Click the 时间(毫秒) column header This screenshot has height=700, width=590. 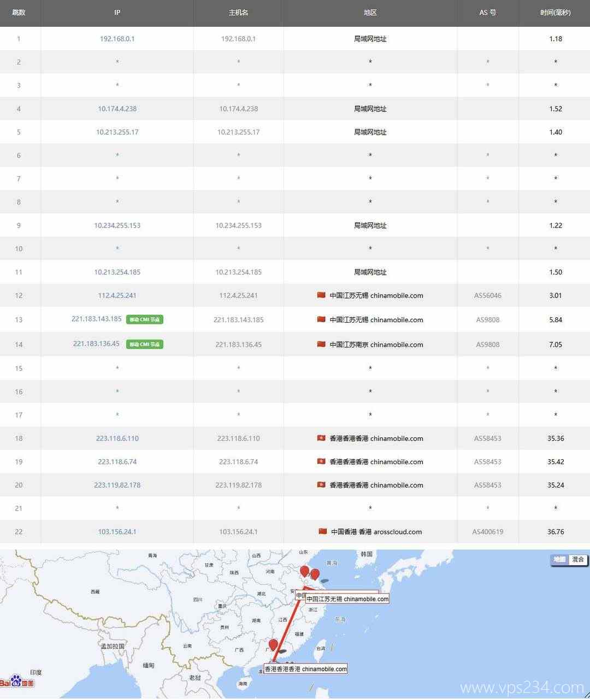(x=556, y=12)
